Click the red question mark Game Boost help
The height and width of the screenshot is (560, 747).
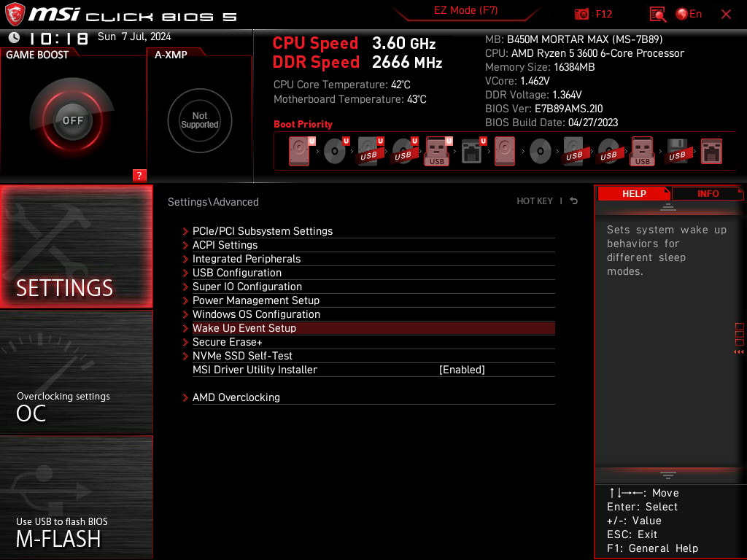139,175
